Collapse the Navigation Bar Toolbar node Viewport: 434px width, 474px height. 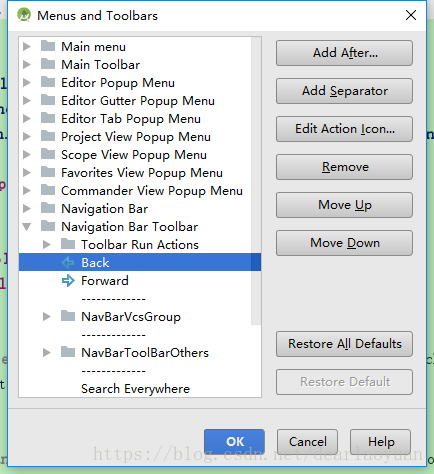pos(27,227)
